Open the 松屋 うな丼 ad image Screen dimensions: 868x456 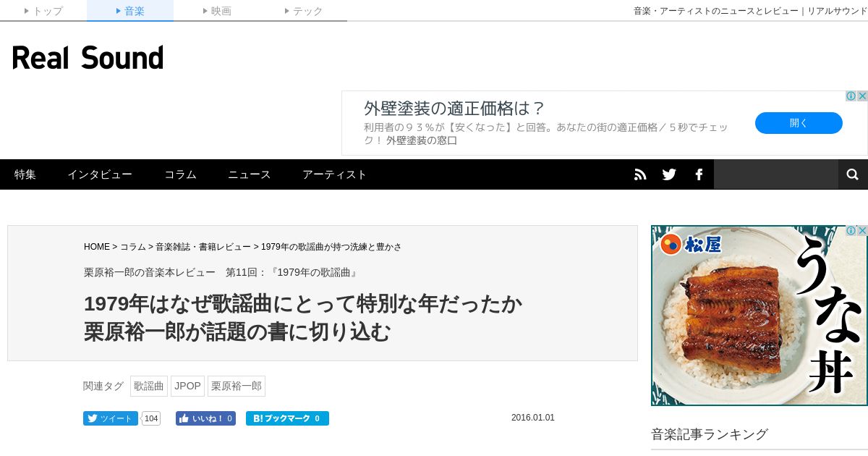pyautogui.click(x=759, y=316)
